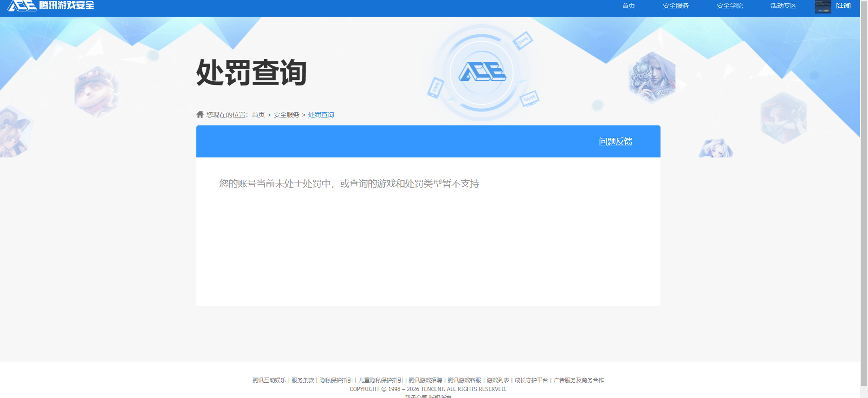Open 腾讯互动娱乐 footer link

pyautogui.click(x=269, y=380)
